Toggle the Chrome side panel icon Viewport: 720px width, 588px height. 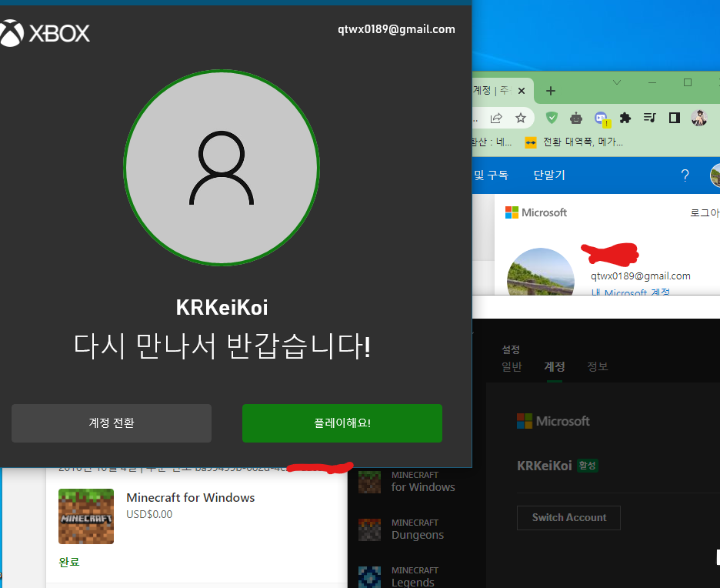pyautogui.click(x=674, y=118)
